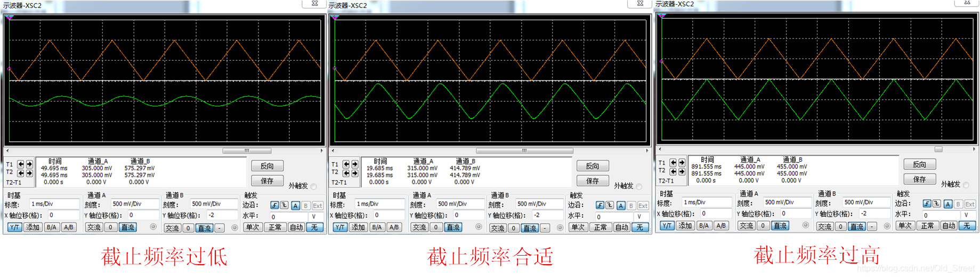Select rising edge trigger in left oscilloscope
The width and height of the screenshot is (980, 278).
[x=274, y=205]
